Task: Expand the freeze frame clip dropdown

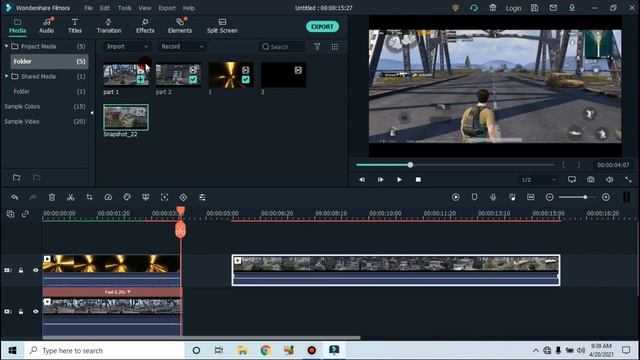Action: [x=129, y=292]
